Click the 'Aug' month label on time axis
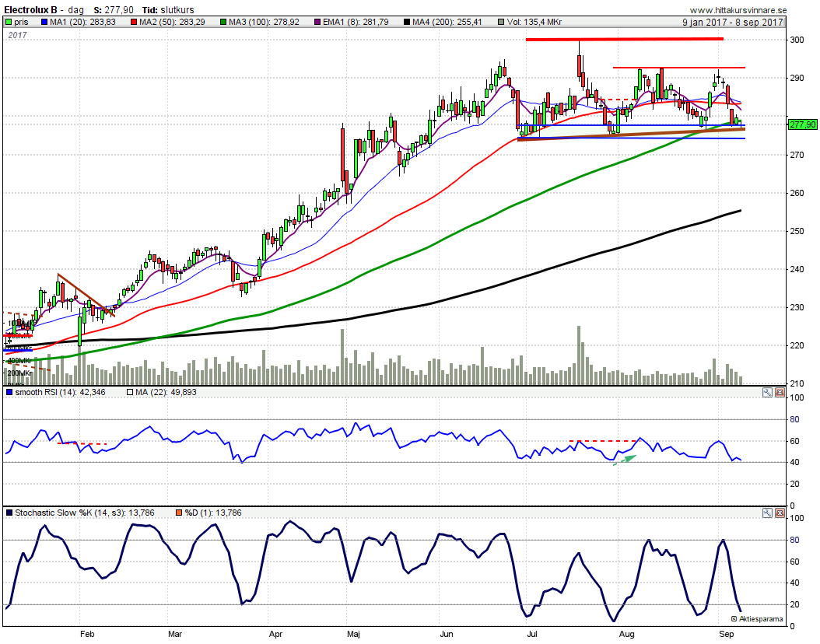The image size is (820, 644). coord(626,634)
